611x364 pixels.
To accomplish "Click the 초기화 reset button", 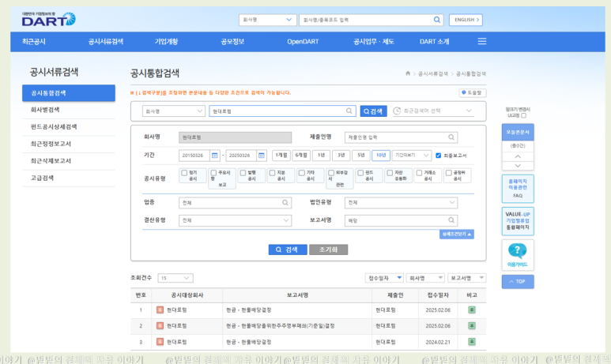I will (x=328, y=250).
